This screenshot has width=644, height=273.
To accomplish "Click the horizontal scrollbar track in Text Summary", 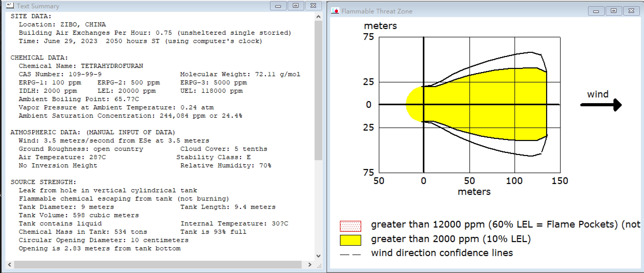I will click(x=157, y=265).
